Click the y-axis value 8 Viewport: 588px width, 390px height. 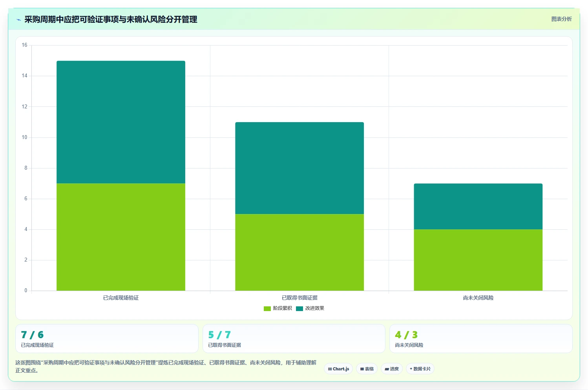(x=26, y=168)
